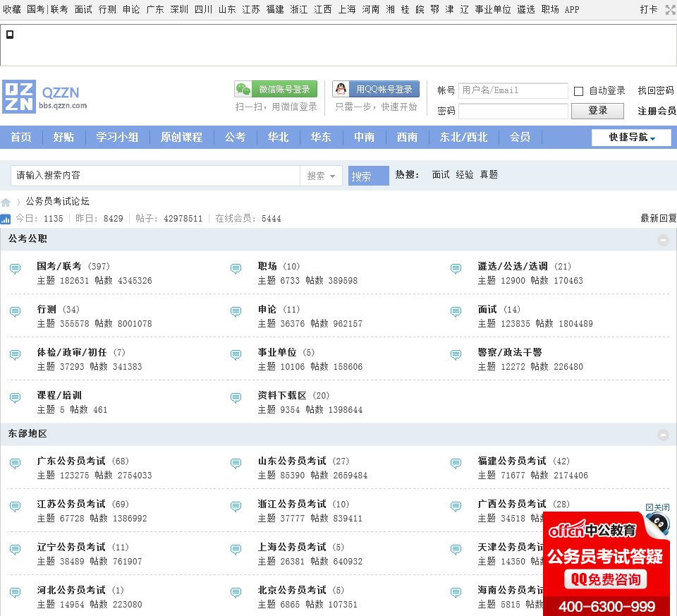Click the statistics bar chart icon
The image size is (677, 616).
coord(5,219)
